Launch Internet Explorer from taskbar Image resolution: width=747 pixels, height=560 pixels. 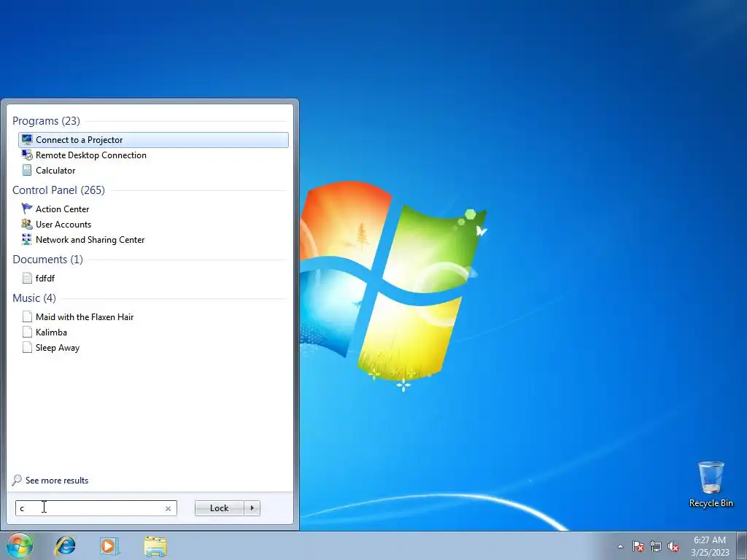(x=65, y=545)
